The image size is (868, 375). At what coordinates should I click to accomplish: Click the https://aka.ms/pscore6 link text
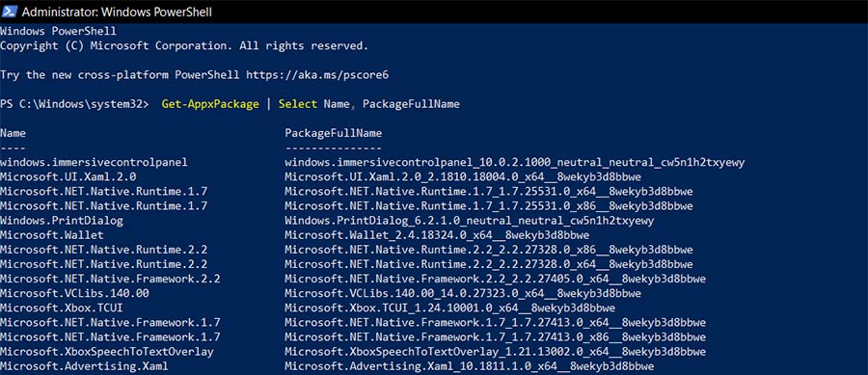317,74
